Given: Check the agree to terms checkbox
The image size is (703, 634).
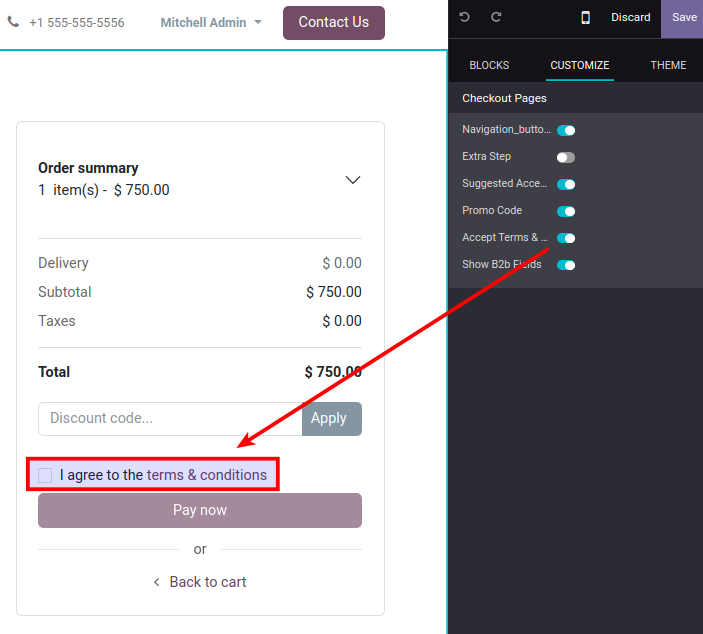Looking at the screenshot, I should (45, 475).
